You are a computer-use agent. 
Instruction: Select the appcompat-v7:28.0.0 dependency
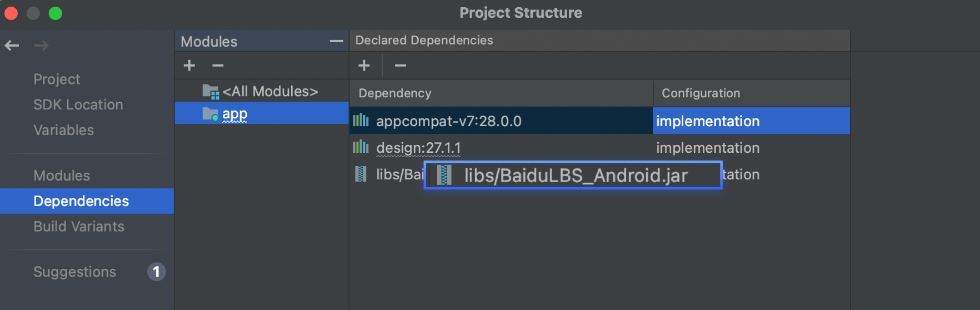449,121
